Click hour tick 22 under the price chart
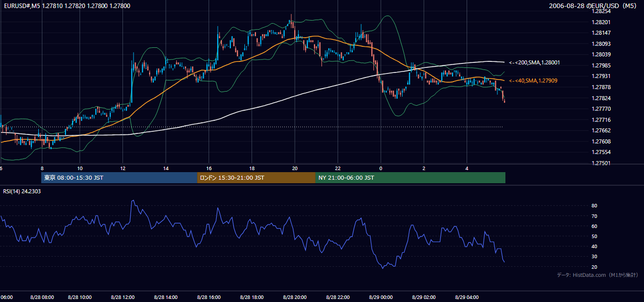This screenshot has height=302, width=644. [338, 168]
